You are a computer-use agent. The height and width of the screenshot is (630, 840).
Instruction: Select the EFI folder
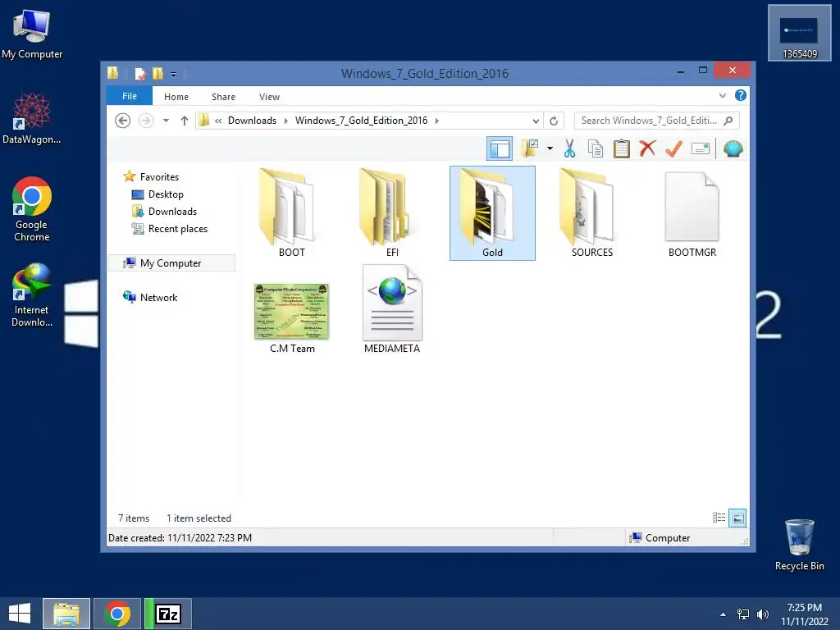[392, 212]
